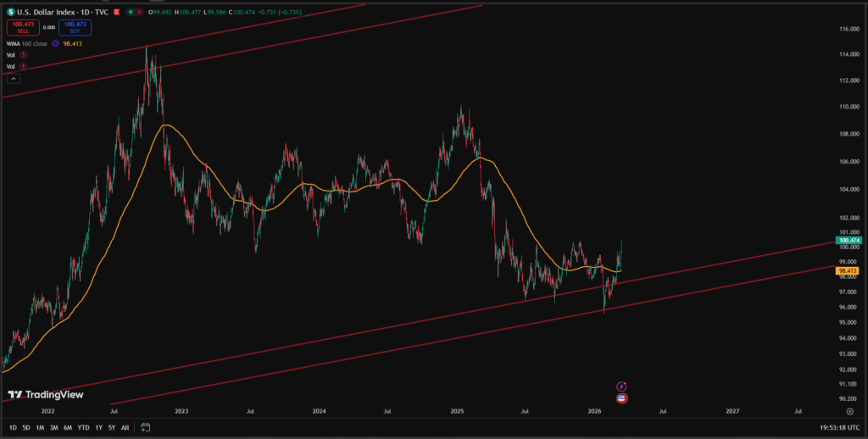The height and width of the screenshot is (439, 868).
Task: Click the +0.731 (+0.73%) change value
Action: pos(280,12)
